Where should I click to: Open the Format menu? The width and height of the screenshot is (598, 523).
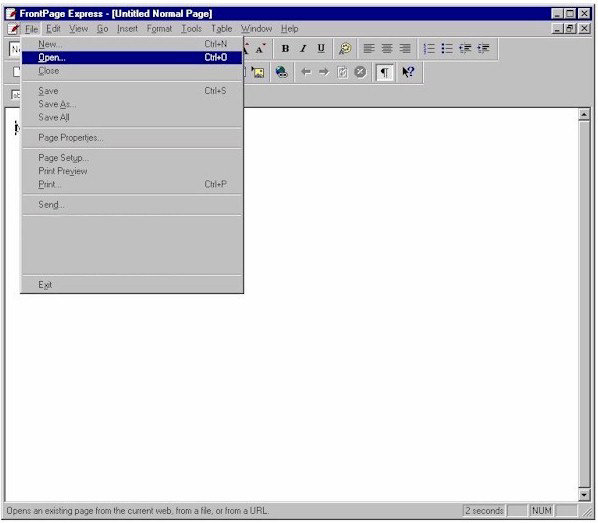159,29
